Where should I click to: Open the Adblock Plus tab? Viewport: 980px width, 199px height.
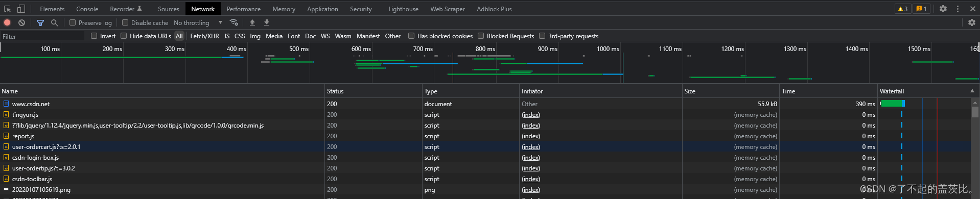tap(494, 9)
